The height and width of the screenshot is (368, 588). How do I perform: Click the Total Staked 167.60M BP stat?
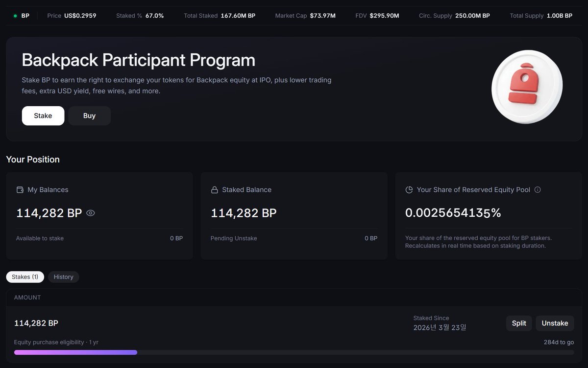pos(220,16)
